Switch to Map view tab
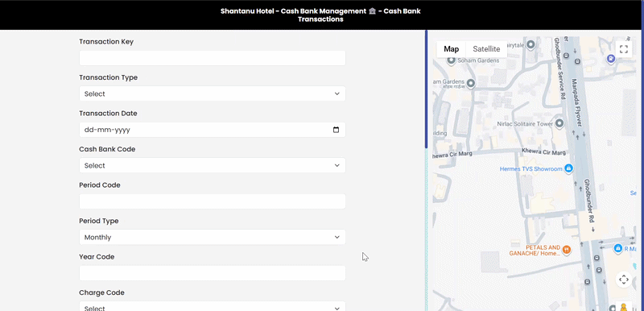This screenshot has width=644, height=311. pyautogui.click(x=451, y=49)
